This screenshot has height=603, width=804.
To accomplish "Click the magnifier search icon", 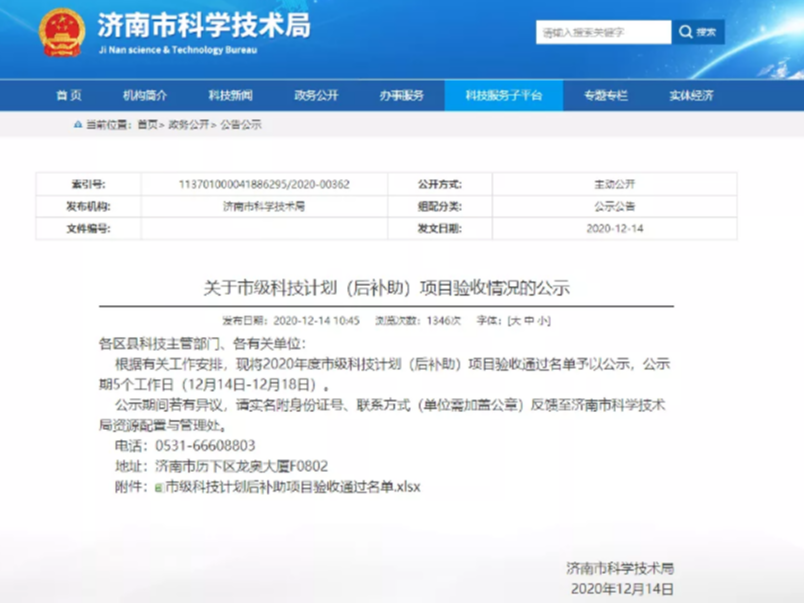I will click(x=685, y=32).
